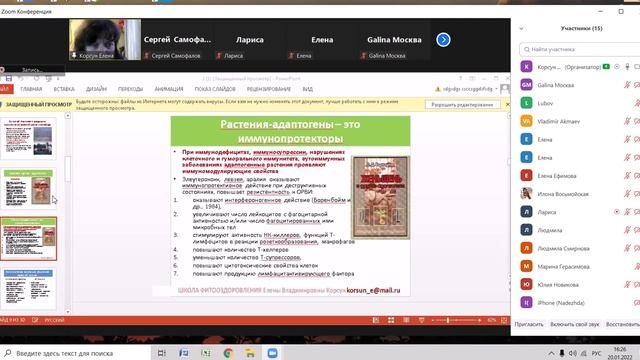The image size is (640, 360).
Task: Click the microphone icon next to Корсун organizer
Action: (x=627, y=67)
